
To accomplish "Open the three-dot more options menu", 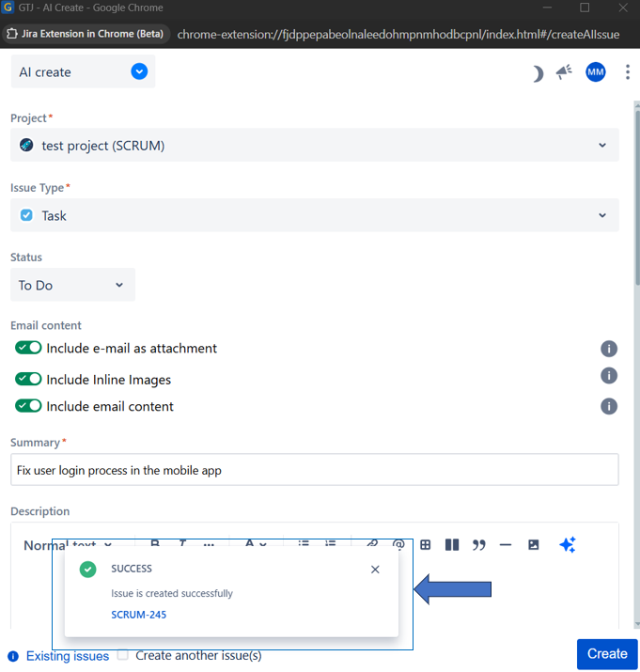I will coord(627,72).
